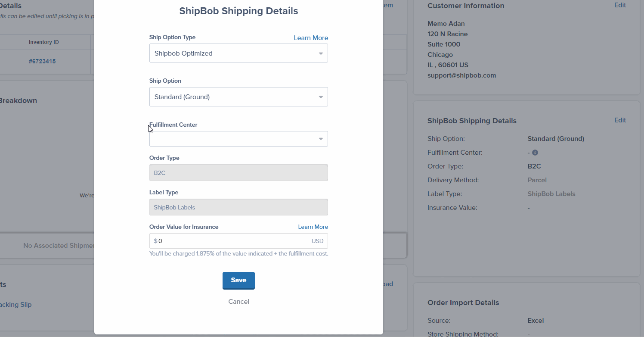Edit the Customer Information section
Screen dimensions: 644x337
pos(620,5)
